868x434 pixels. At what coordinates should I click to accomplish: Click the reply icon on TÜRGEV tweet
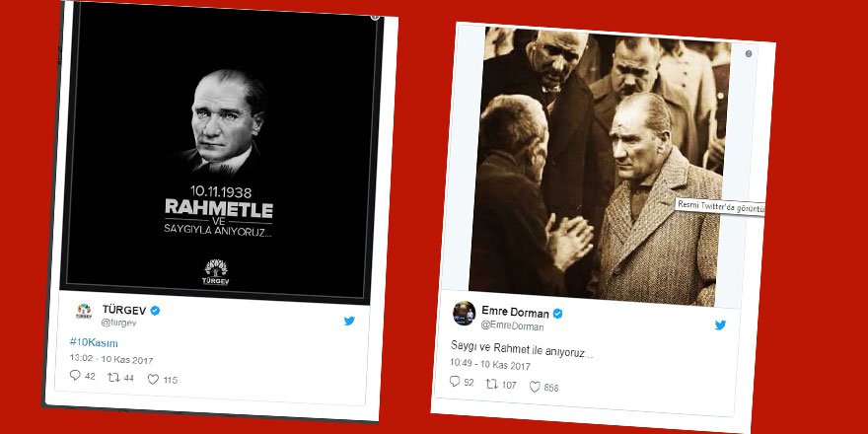pos(75,376)
